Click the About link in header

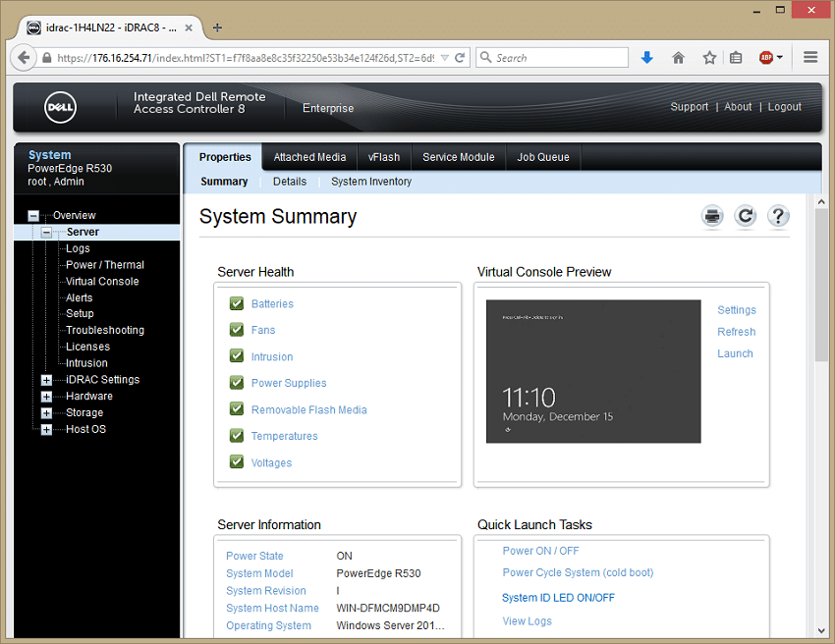click(738, 106)
